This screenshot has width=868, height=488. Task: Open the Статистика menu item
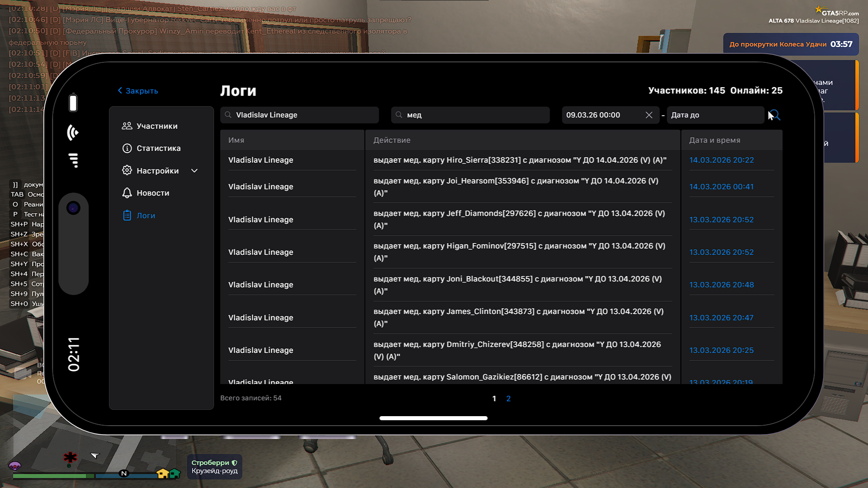[x=158, y=148]
